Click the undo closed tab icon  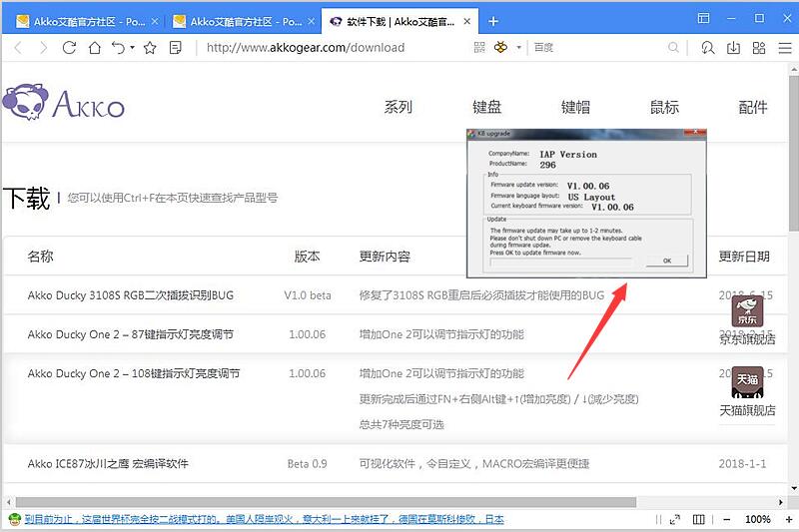pos(118,48)
